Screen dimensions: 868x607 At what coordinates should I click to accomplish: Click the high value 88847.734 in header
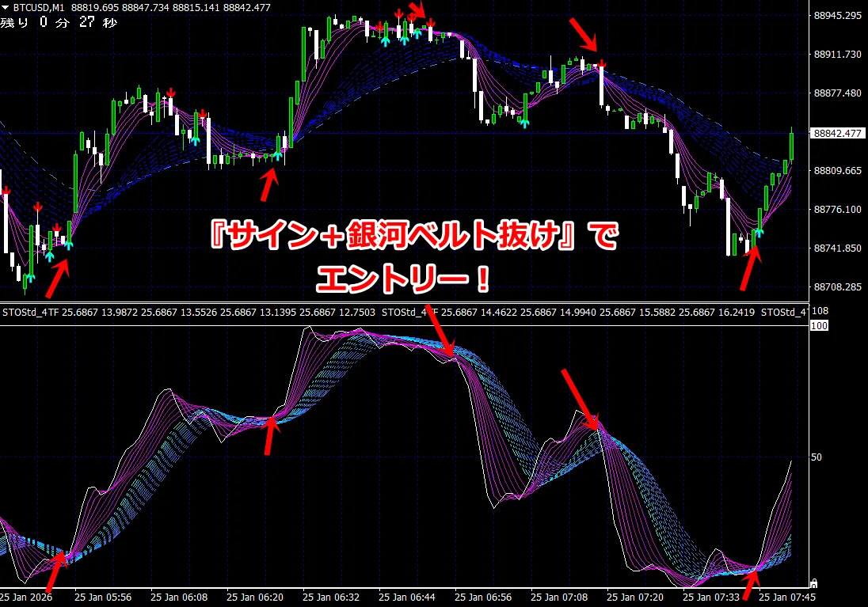click(x=146, y=8)
